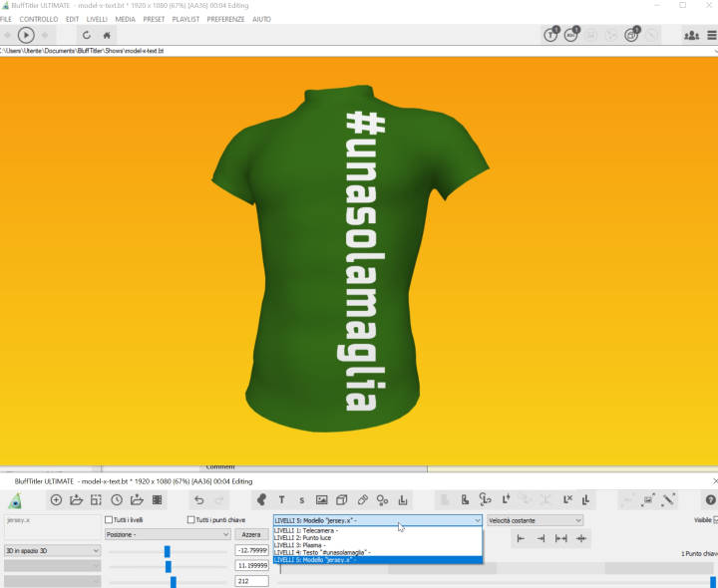Screen dimensions: 718x588
Task: Open the '3D in spazio 3D' dropdown
Action: coord(52,551)
